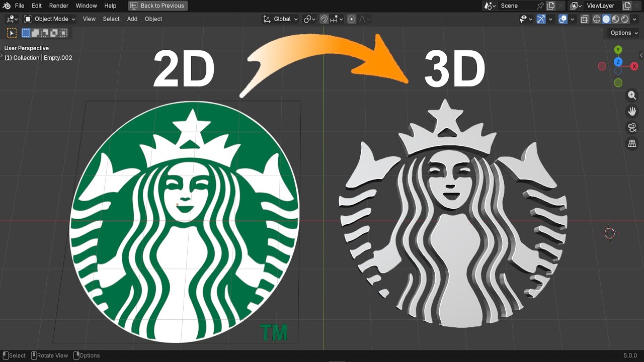Viewport: 644px width, 362px height.
Task: Open the Object menu in viewport header
Action: coord(153,19)
